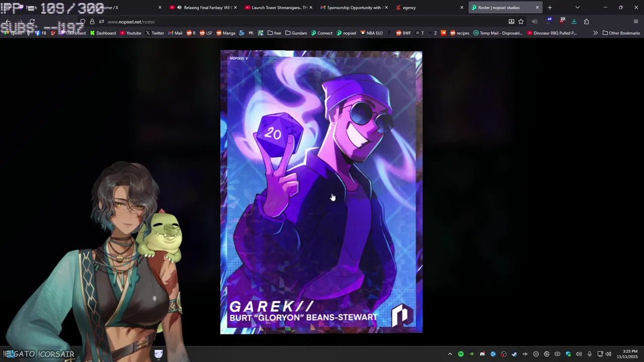Open Discord from the system tray

pos(482,354)
